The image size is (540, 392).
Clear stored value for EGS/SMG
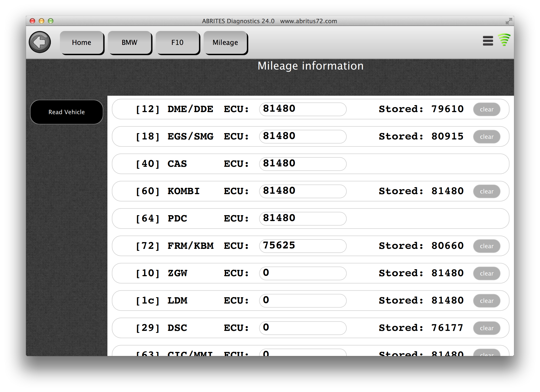[486, 137]
